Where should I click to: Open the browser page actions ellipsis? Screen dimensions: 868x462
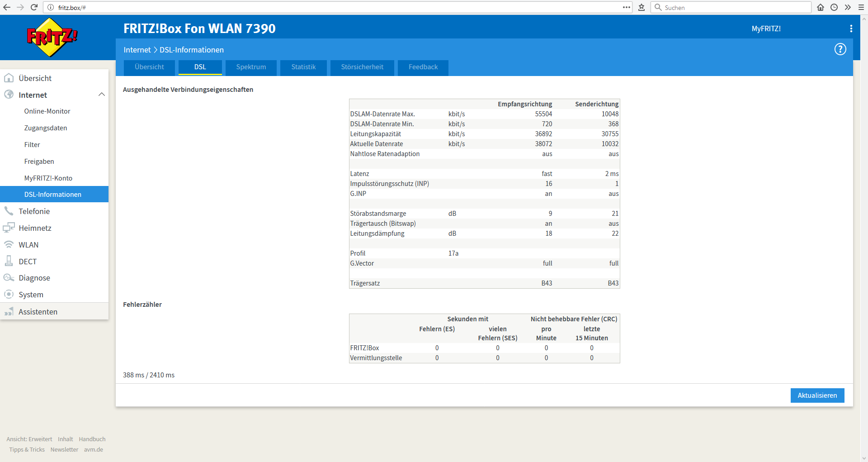coord(626,7)
